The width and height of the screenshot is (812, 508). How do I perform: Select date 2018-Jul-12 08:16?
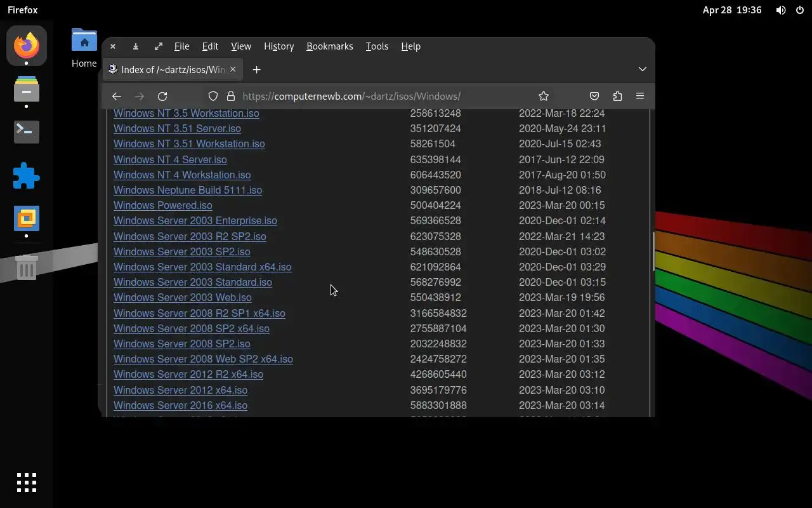(x=560, y=190)
